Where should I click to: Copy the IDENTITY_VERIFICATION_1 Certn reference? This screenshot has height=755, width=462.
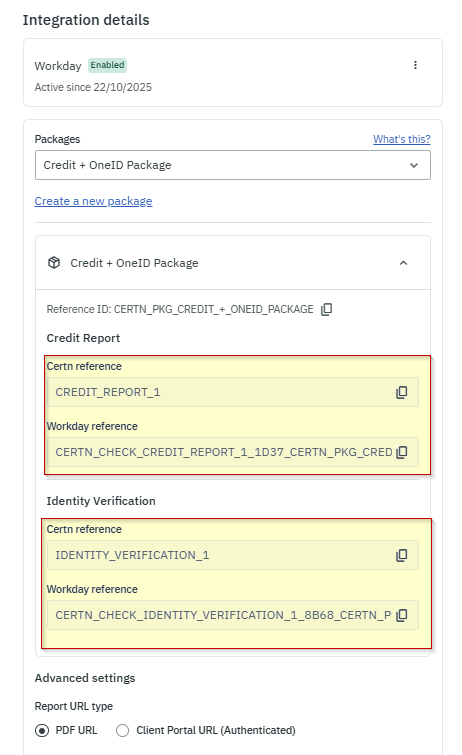click(401, 555)
